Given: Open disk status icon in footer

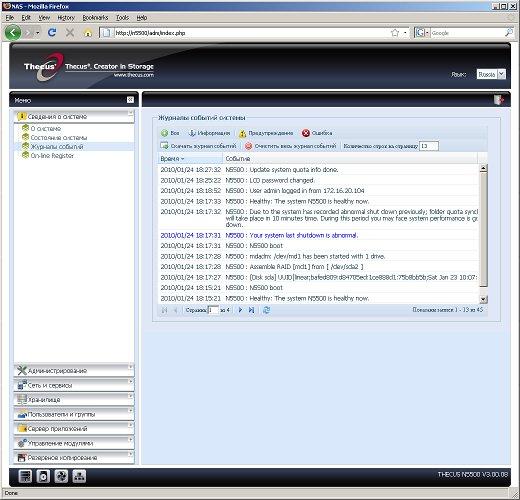Looking at the screenshot, I should [x=43, y=476].
